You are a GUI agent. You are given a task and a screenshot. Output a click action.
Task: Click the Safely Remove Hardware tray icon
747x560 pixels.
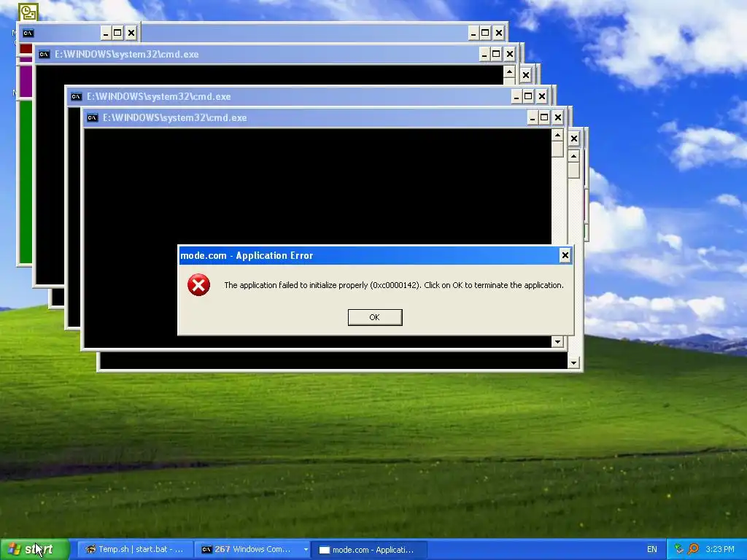[678, 549]
